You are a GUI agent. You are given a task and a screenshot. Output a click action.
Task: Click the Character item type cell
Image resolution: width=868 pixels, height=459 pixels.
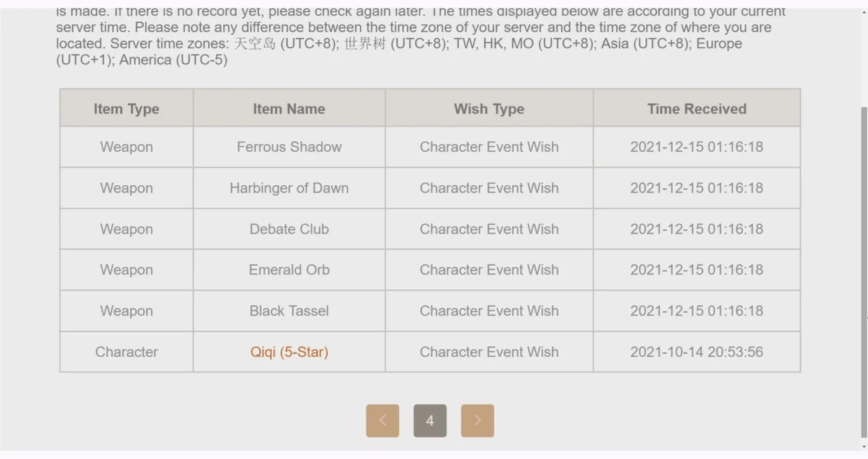(126, 352)
